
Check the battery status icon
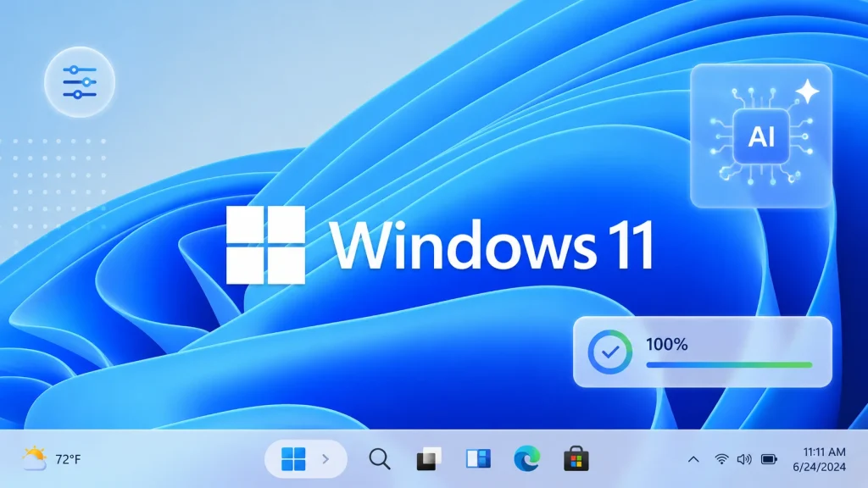point(769,458)
